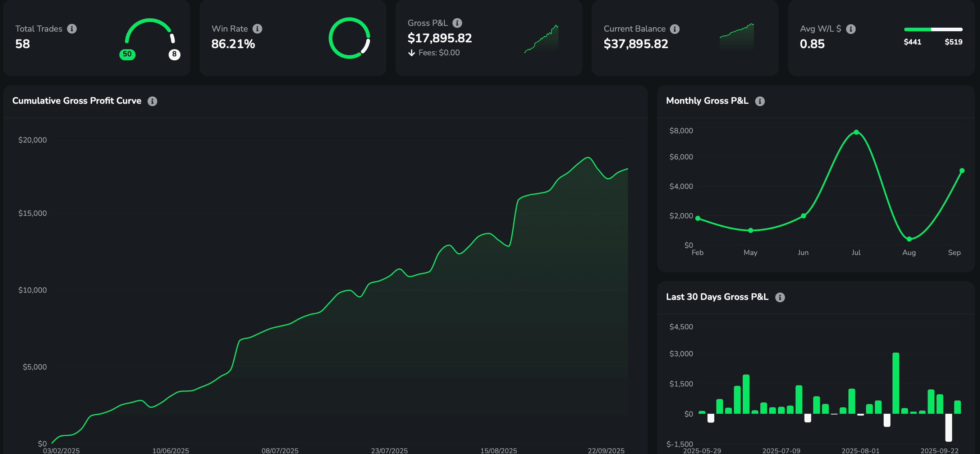
Task: Click the Jul peak data point
Action: pos(856,132)
